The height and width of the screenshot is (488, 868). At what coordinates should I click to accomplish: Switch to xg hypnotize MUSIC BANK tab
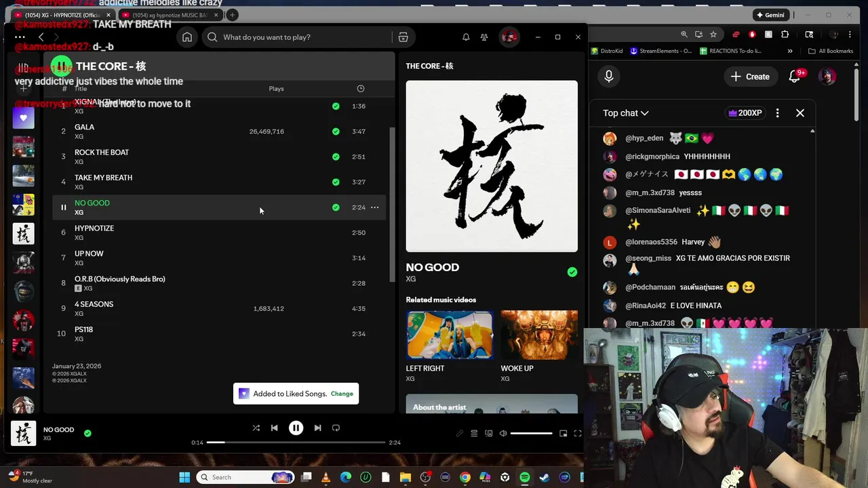click(170, 15)
